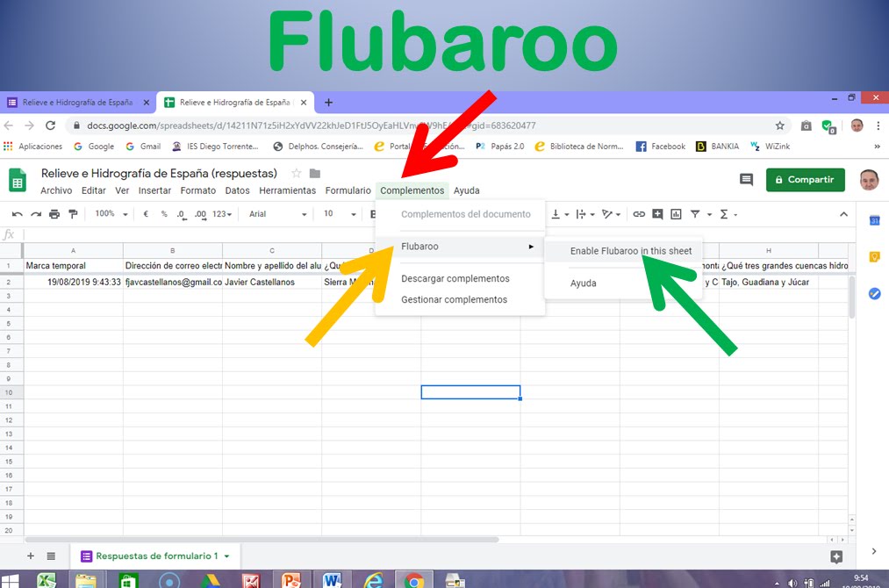Screen dimensions: 889x588
Task: Click the insert comment icon in toolbar
Action: point(657,214)
